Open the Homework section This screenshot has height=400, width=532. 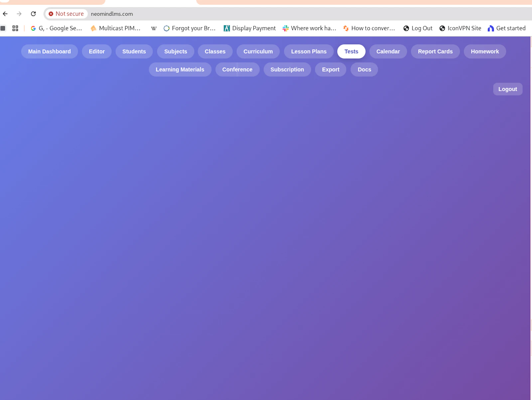[485, 52]
